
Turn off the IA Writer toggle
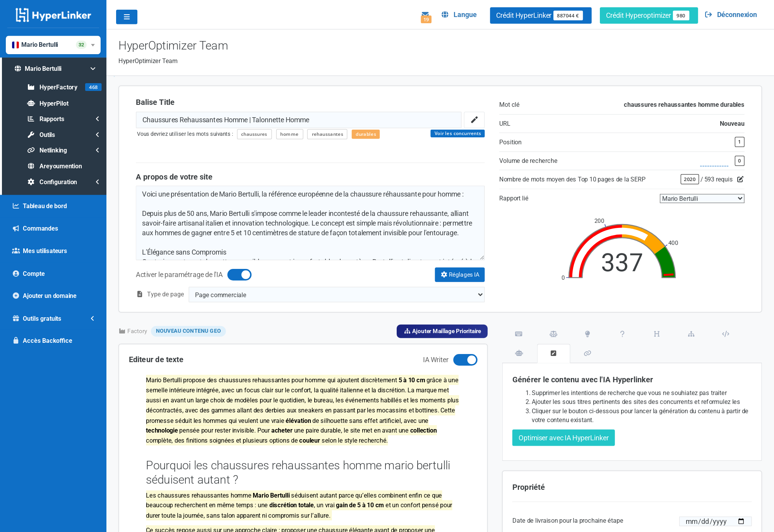[x=465, y=360]
